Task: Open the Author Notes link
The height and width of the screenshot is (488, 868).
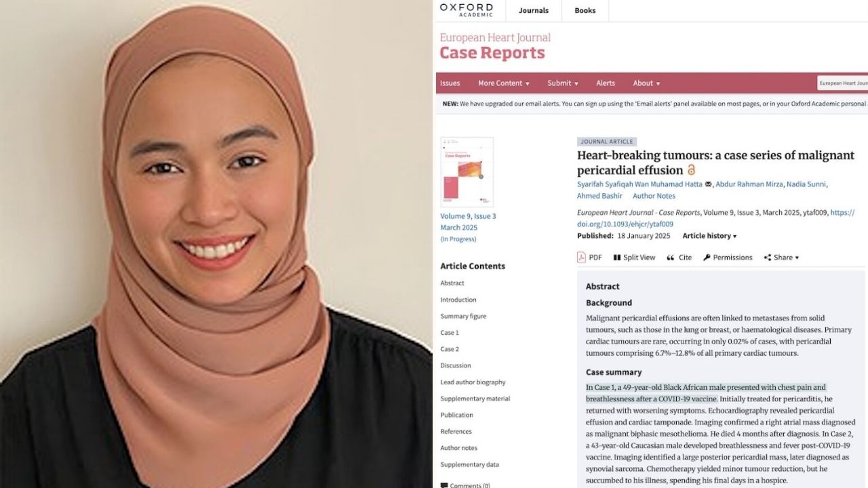Action: click(x=654, y=196)
